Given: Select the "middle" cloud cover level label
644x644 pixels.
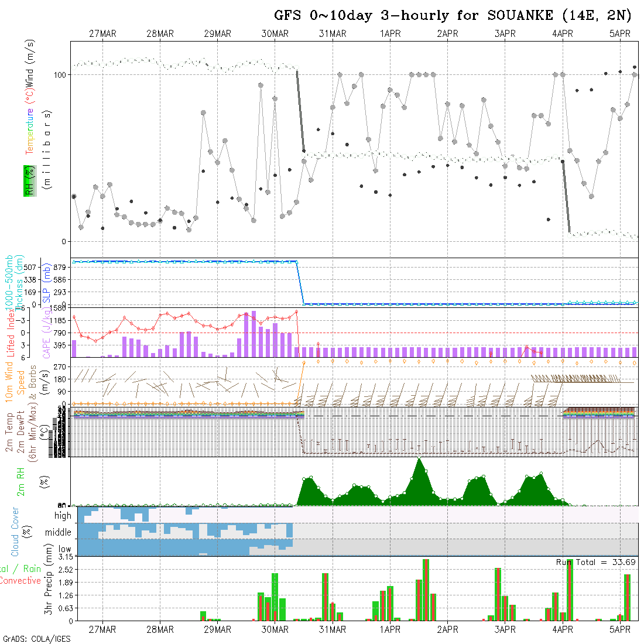Looking at the screenshot, I should pyautogui.click(x=59, y=533).
